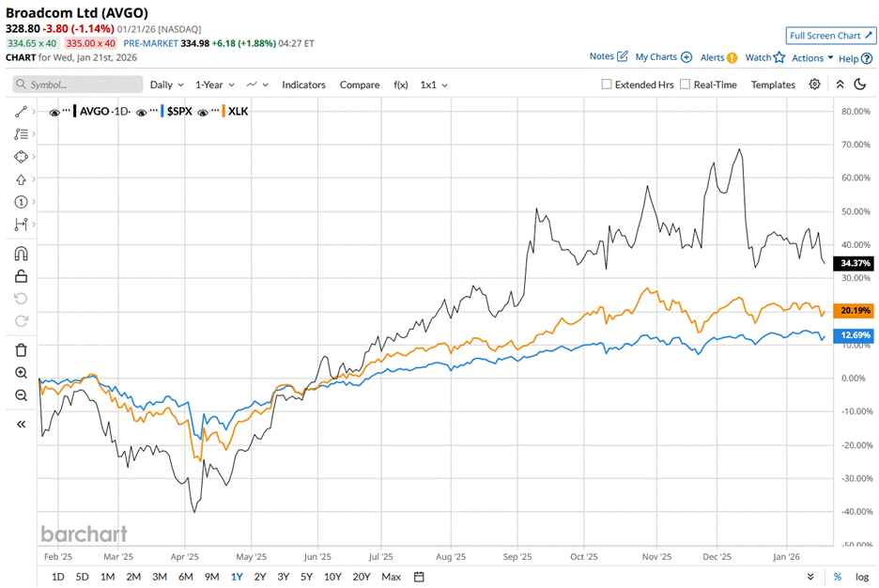Open the Indicators menu
879x588 pixels.
click(x=303, y=85)
